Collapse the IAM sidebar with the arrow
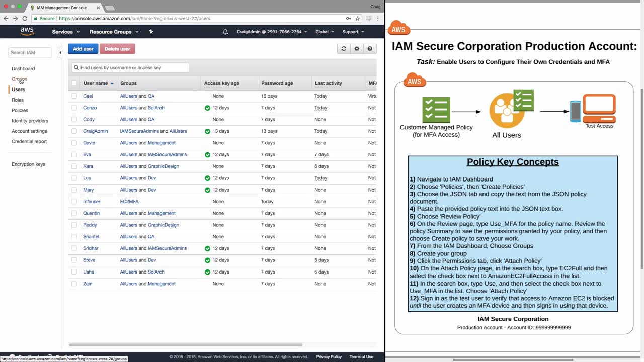The image size is (644, 362). point(60,52)
